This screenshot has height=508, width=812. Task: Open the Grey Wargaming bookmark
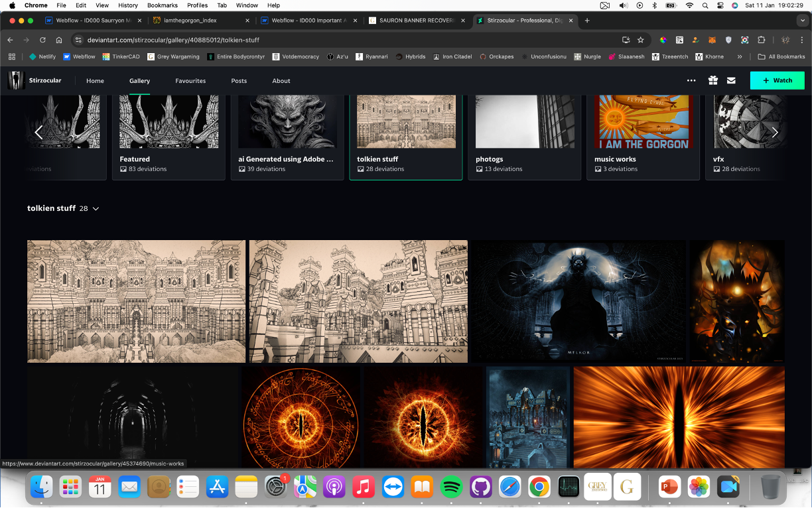173,56
